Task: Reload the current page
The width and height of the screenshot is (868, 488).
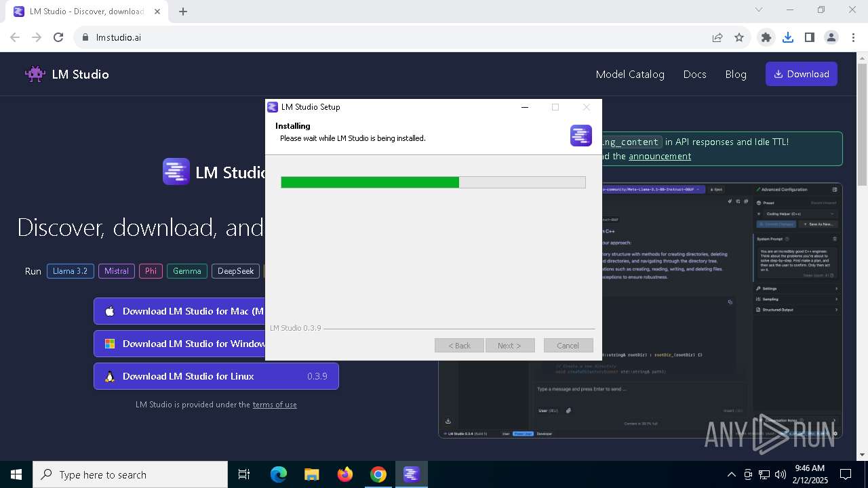Action: click(58, 37)
